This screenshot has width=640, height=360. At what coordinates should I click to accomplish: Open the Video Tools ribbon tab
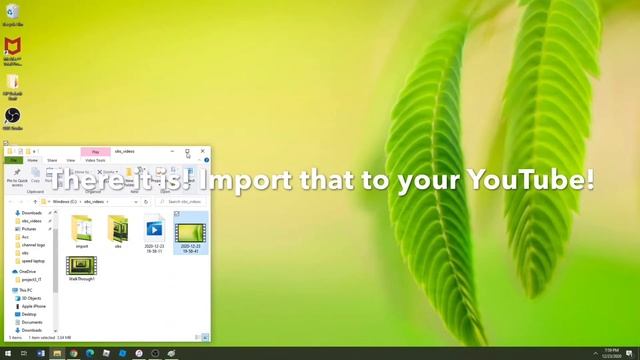(x=96, y=160)
